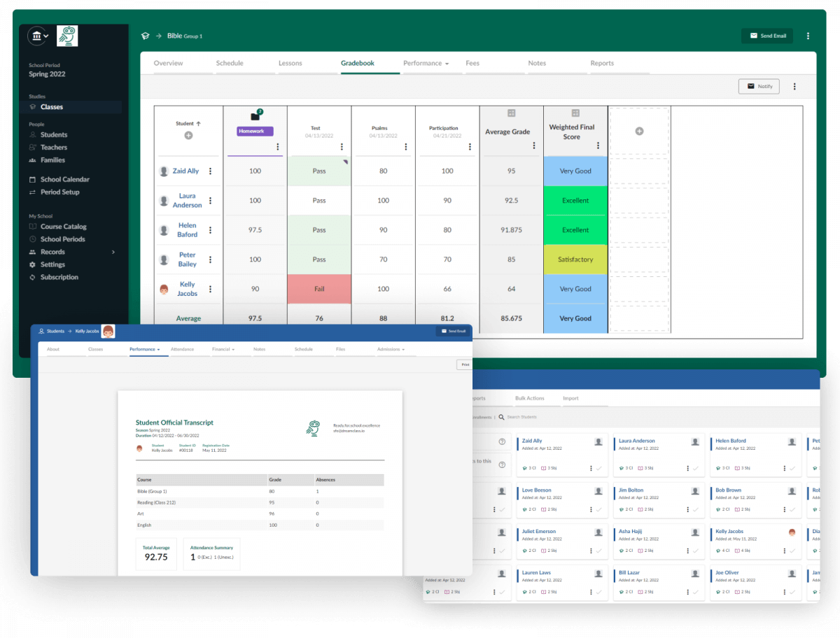This screenshot has height=638, width=840.
Task: Click the Notify button
Action: [x=759, y=86]
